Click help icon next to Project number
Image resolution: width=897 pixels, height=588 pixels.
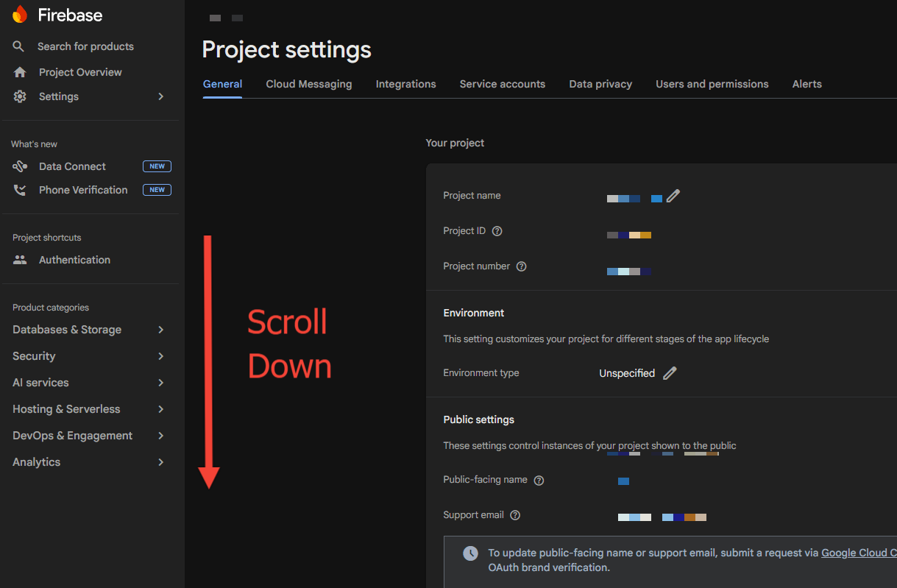click(x=522, y=266)
